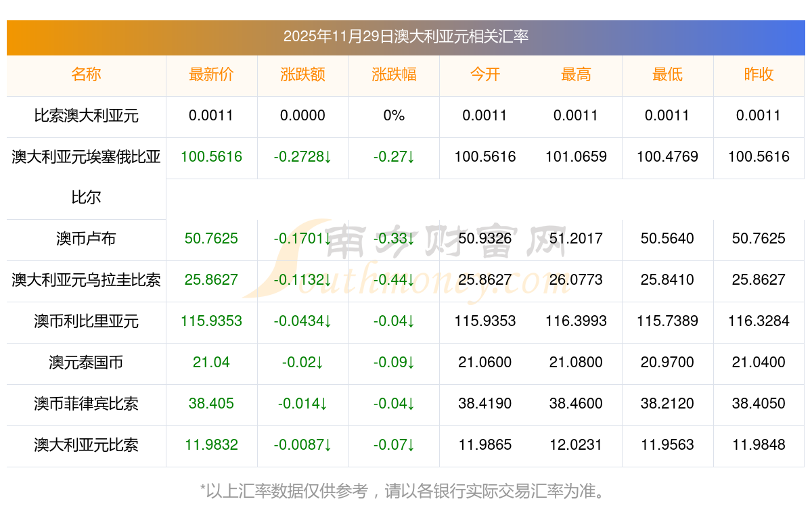Select the 澳币菲律宾比索 currency pair

pos(86,404)
